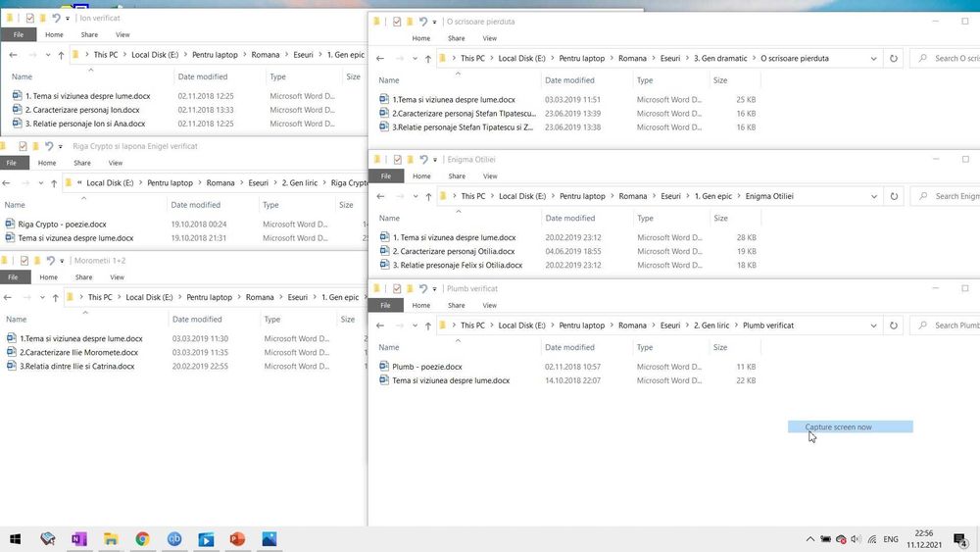
Task: Click the volume speaker tray icon
Action: pos(856,539)
